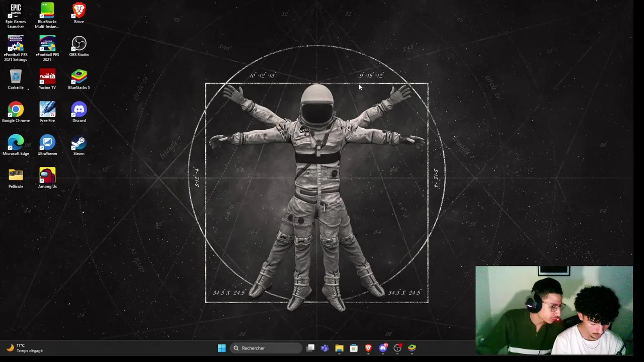Select the BlueStacks 5 desktop icon

[x=79, y=79]
